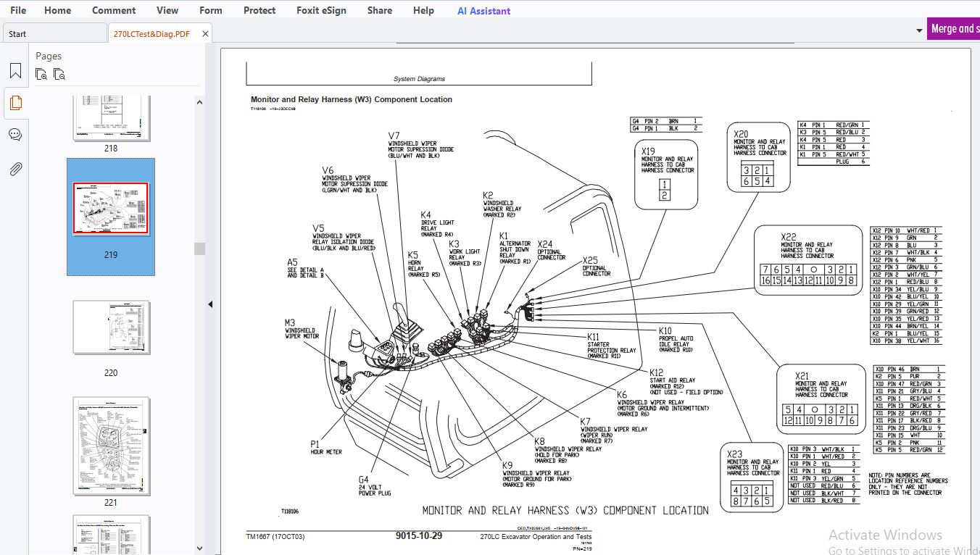
Task: Click the 'System Diagrams' header text
Action: point(419,79)
